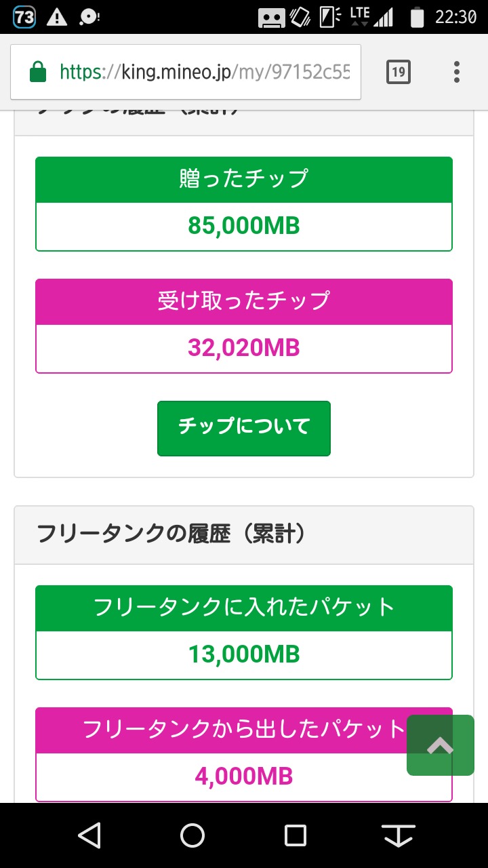Screen dimensions: 488x868
Task: Open the Chrome three-dot overflow menu
Action: click(x=457, y=72)
